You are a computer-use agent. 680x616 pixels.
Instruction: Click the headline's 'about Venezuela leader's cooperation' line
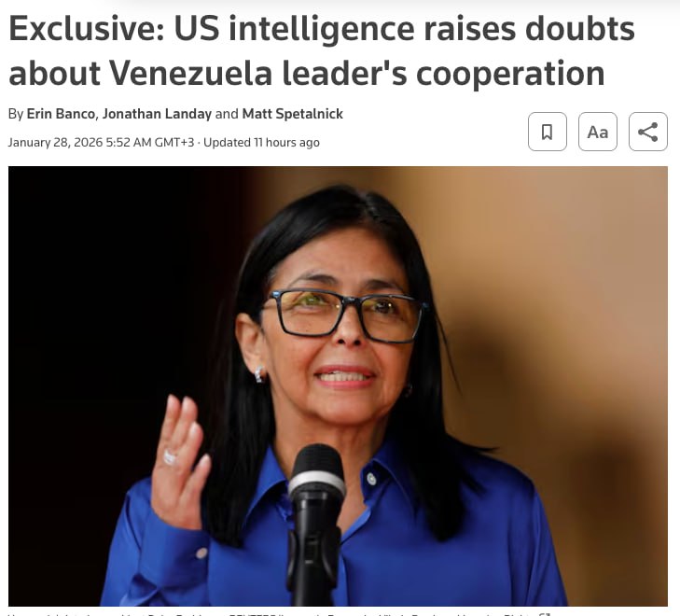(307, 74)
